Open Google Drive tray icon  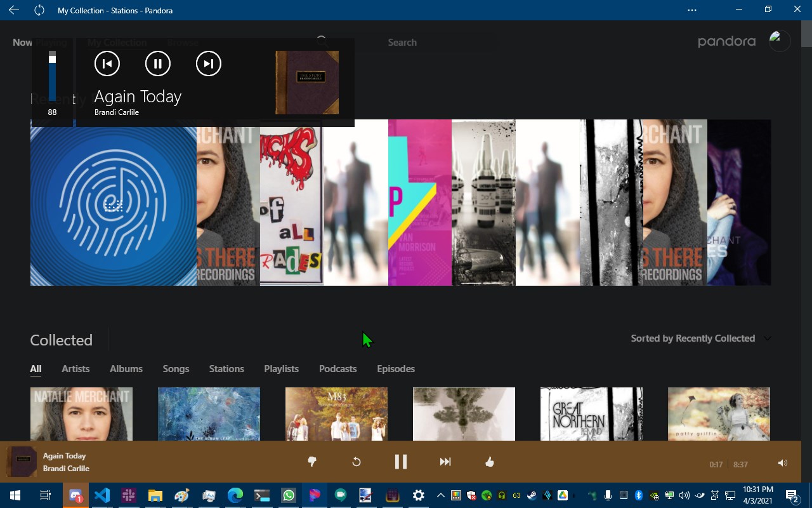pos(562,495)
